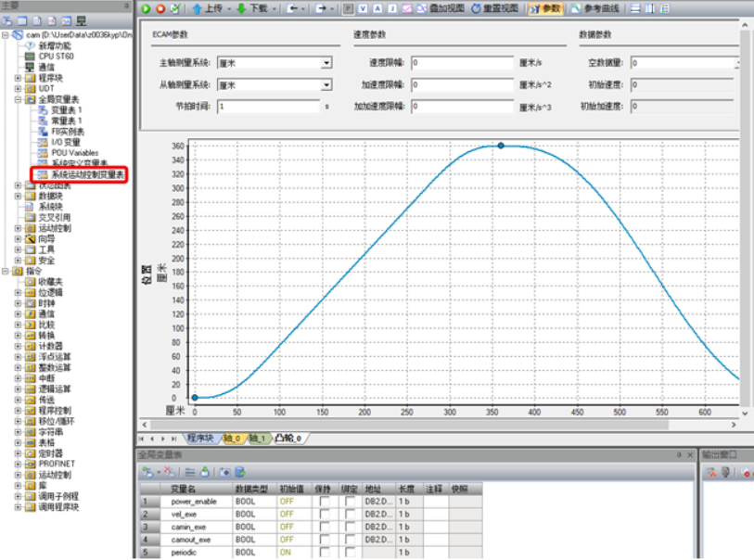
Task: Open 主轴测量系统 dropdown
Action: (326, 63)
